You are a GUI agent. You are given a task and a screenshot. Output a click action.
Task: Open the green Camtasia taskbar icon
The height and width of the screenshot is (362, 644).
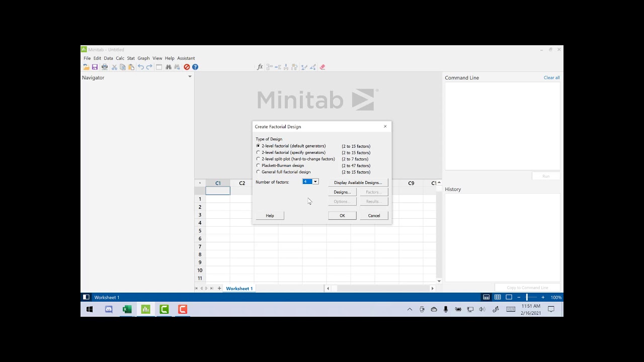[x=164, y=309]
